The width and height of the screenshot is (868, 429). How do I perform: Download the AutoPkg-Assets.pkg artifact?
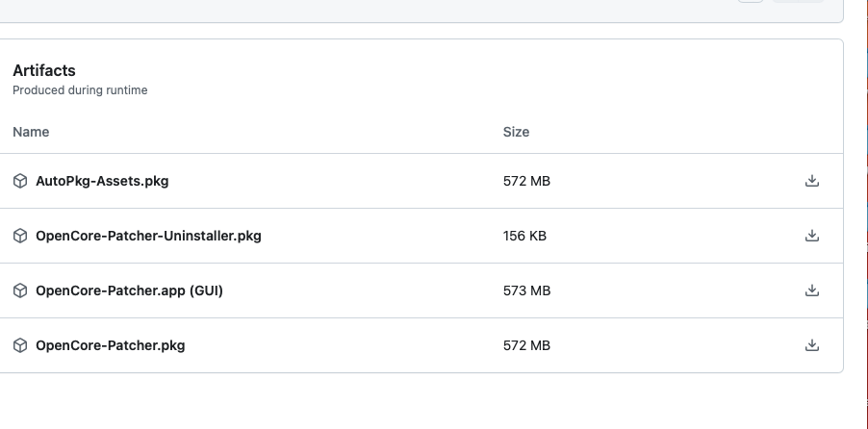tap(811, 181)
